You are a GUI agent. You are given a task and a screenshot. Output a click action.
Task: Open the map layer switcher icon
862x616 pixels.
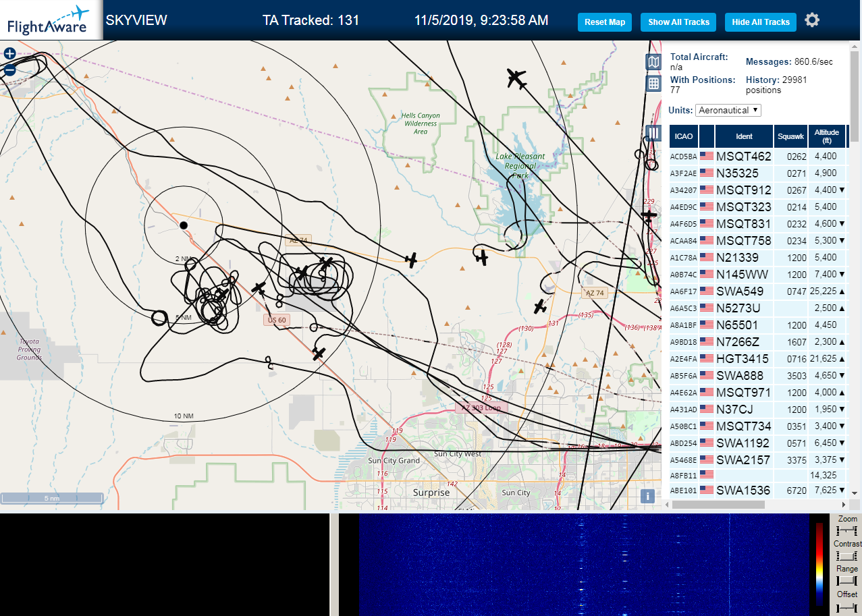coord(653,63)
